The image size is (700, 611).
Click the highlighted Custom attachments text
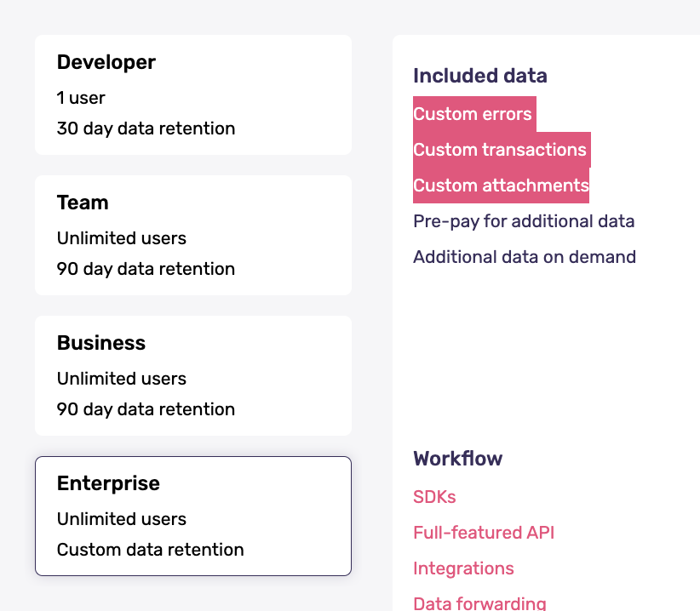pyautogui.click(x=501, y=186)
